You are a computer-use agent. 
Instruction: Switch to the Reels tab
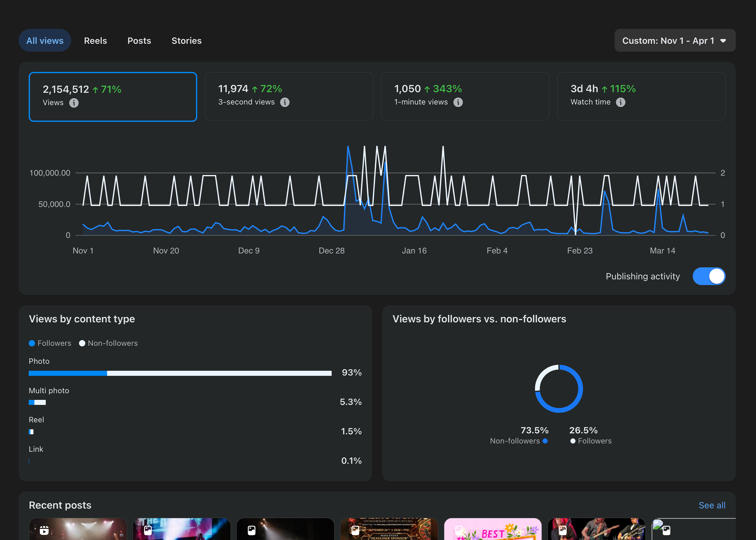95,41
